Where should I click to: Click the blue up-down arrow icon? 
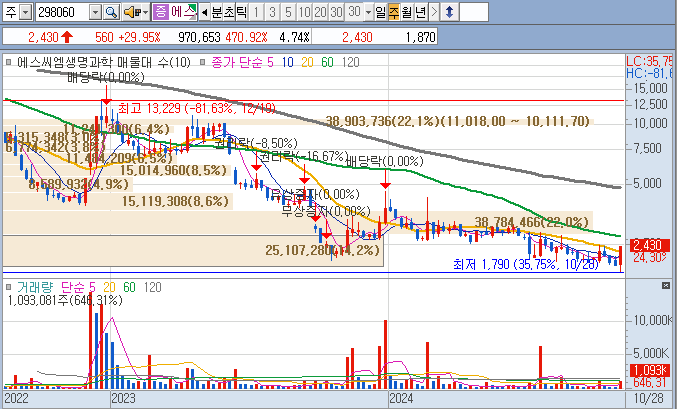coord(449,12)
